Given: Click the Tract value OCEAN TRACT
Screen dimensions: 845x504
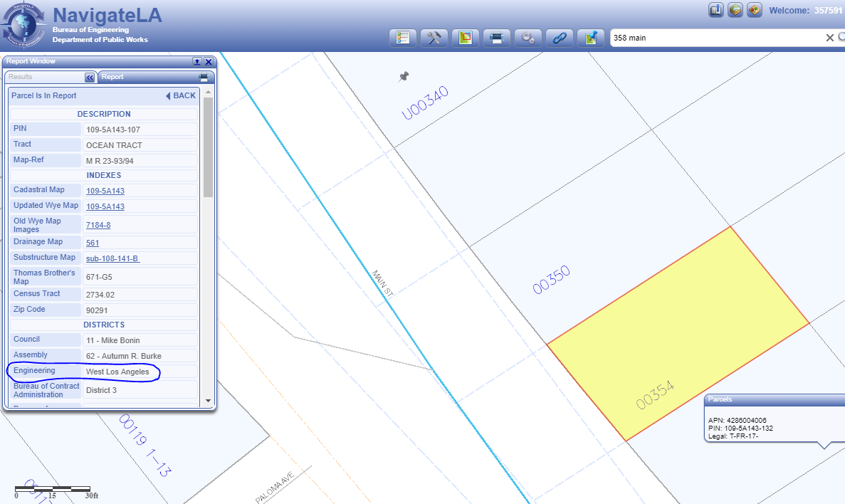Looking at the screenshot, I should click(x=114, y=145).
